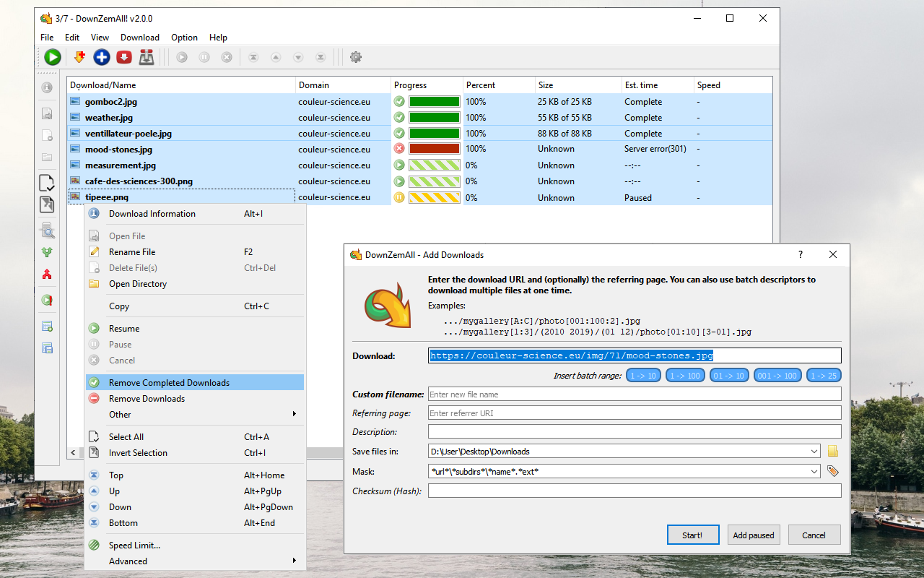Open the Edit menu
924x578 pixels.
coord(72,38)
